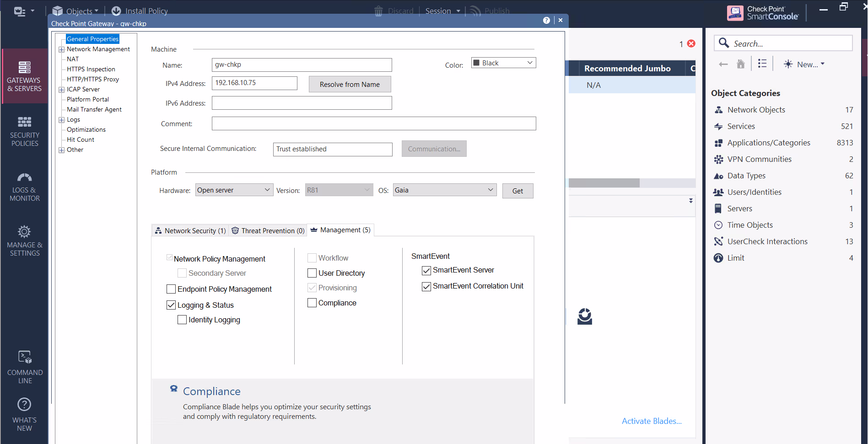868x444 pixels.
Task: Select Platform Portal tree item
Action: (87, 99)
